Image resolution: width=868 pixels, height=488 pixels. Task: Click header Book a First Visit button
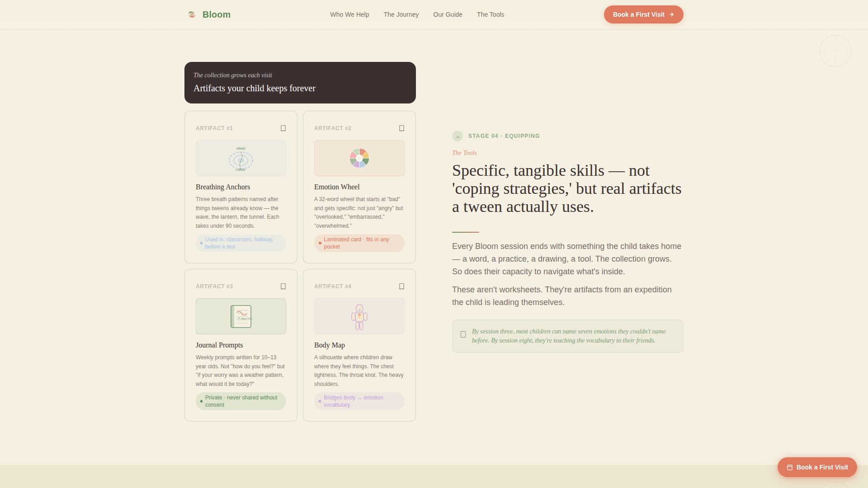[643, 14]
